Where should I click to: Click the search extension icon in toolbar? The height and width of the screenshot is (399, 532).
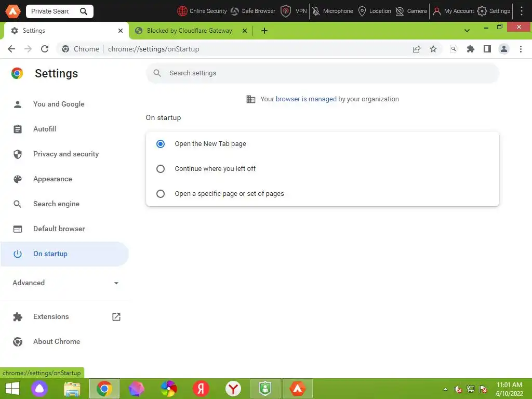[x=453, y=49]
